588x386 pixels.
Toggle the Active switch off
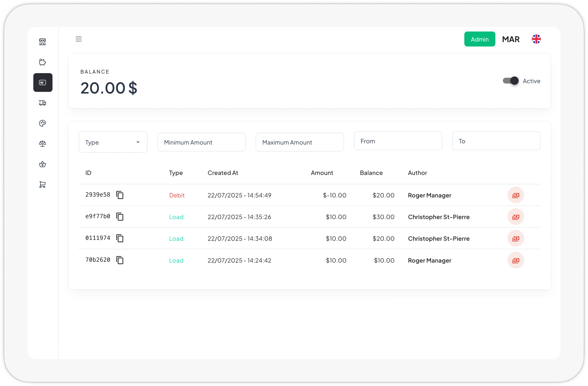(x=511, y=81)
